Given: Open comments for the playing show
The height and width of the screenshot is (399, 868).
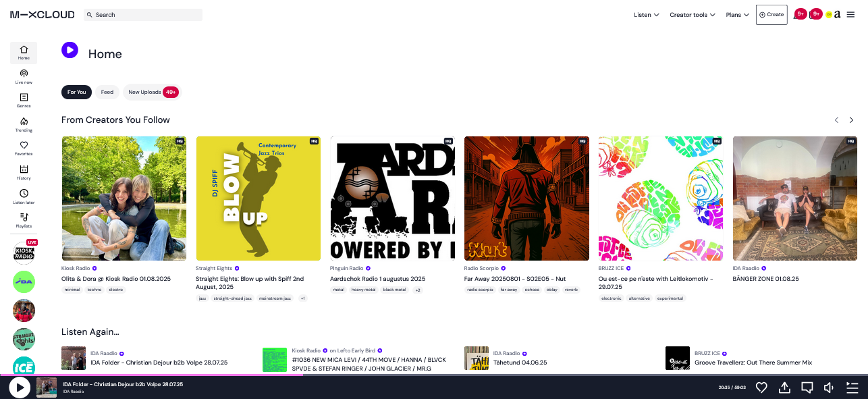Looking at the screenshot, I should click(807, 387).
